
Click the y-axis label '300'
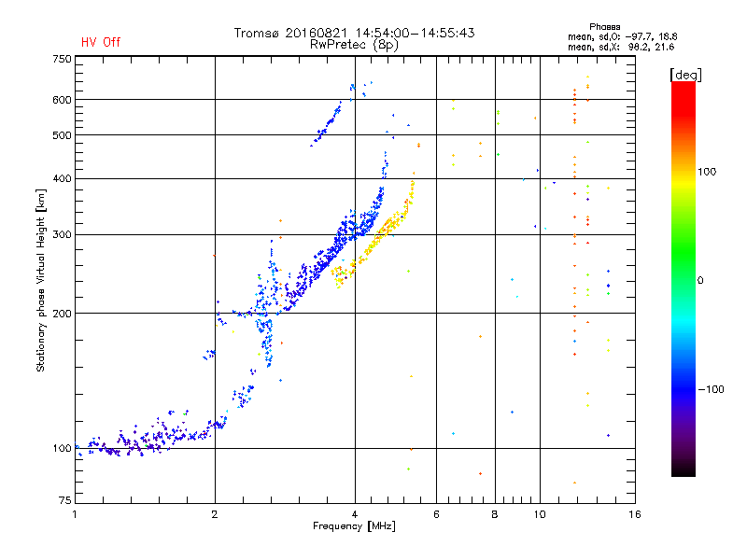pos(62,235)
